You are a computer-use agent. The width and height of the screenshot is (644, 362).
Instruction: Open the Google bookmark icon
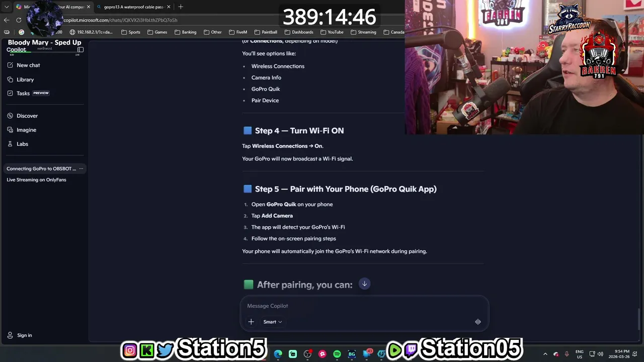[21, 32]
